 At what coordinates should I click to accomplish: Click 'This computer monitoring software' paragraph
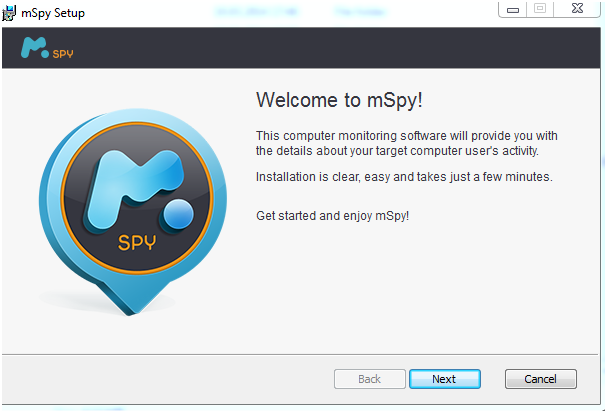pyautogui.click(x=406, y=143)
